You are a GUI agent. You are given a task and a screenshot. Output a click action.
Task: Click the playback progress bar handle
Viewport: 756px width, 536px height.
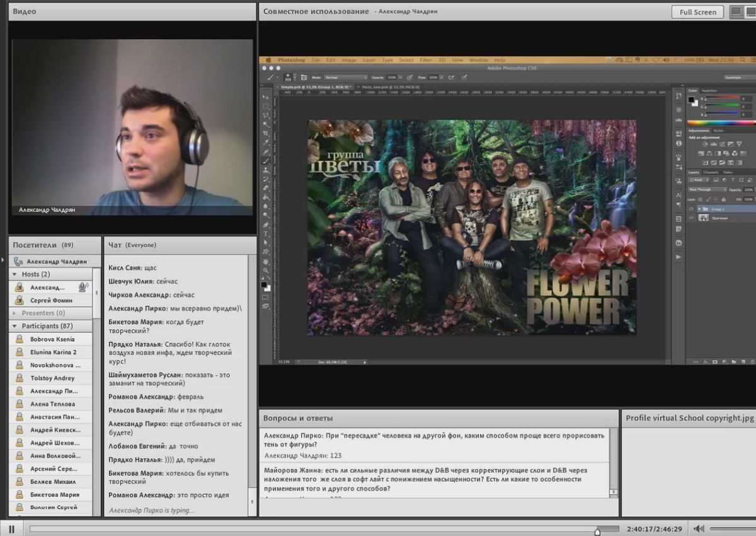pyautogui.click(x=597, y=531)
